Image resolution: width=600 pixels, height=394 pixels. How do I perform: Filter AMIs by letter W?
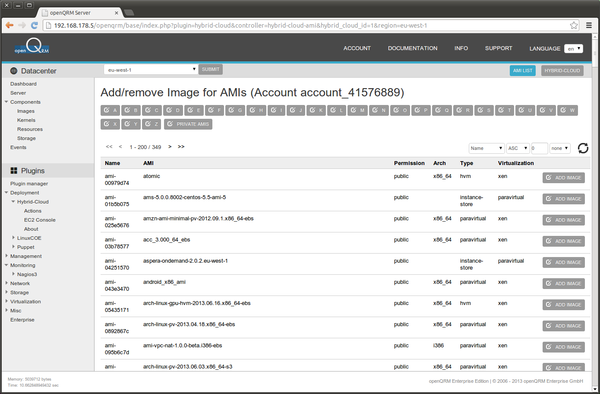[x=567, y=111]
